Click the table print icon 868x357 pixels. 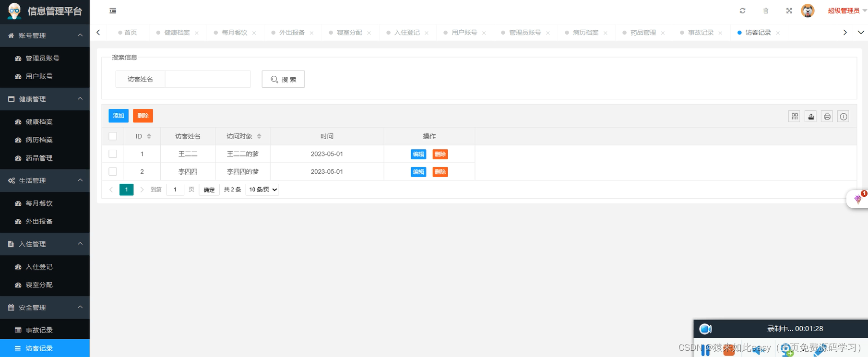pos(827,117)
